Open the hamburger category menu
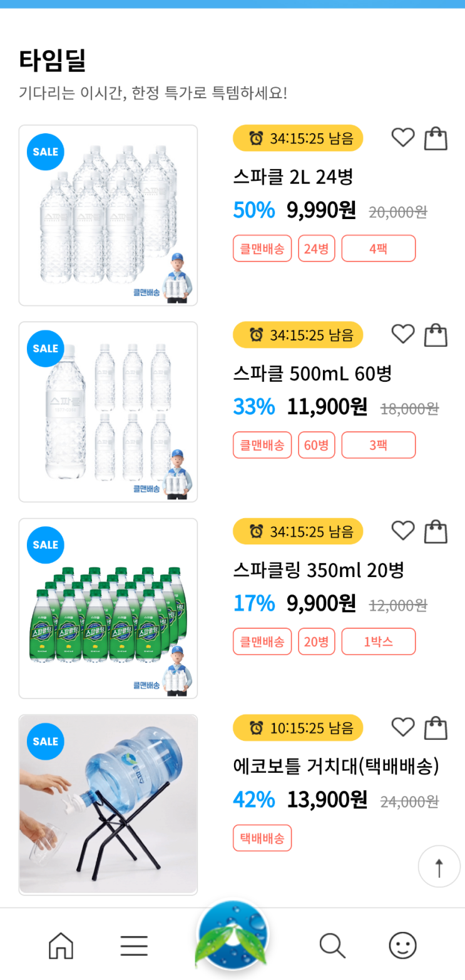 click(134, 946)
